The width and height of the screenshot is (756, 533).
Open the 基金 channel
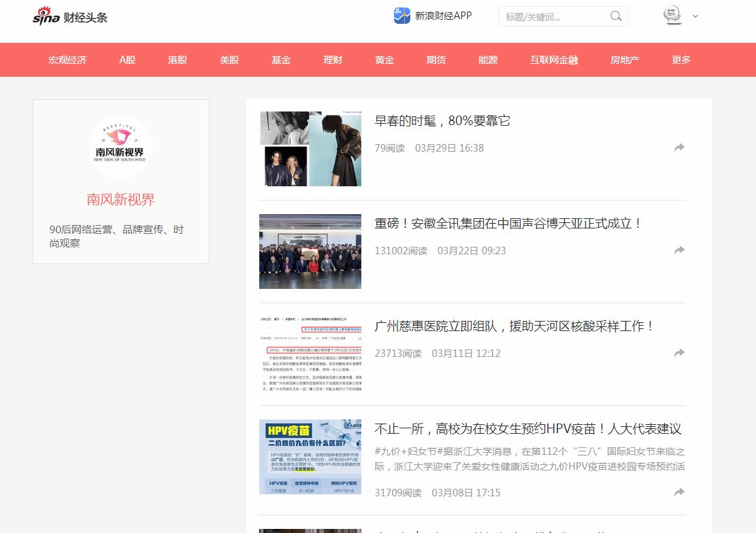[x=281, y=60]
